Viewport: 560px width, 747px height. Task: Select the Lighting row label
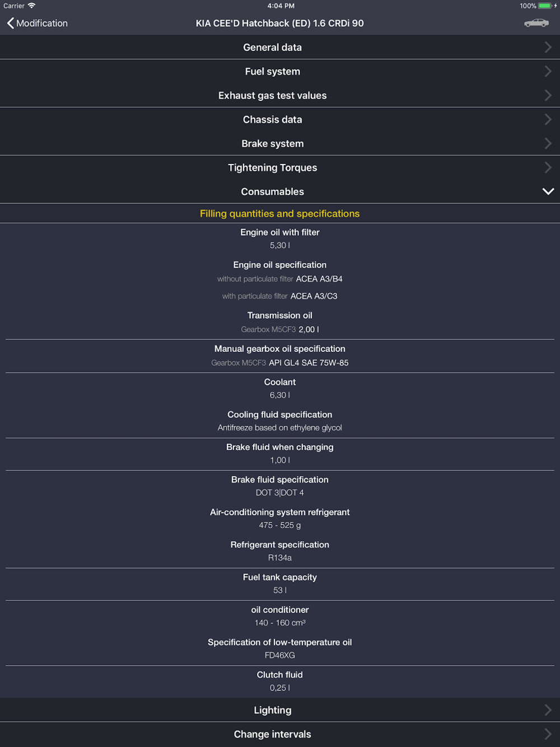coord(273,710)
